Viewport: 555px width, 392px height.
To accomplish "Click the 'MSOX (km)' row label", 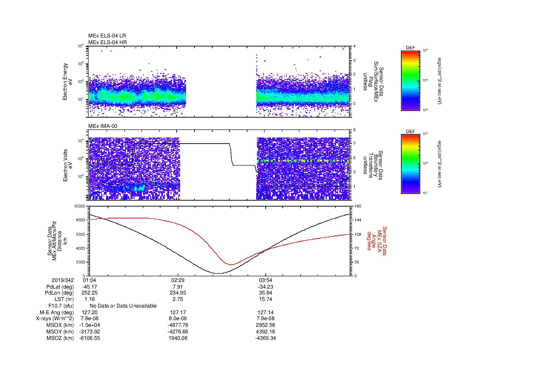I will click(60, 325).
